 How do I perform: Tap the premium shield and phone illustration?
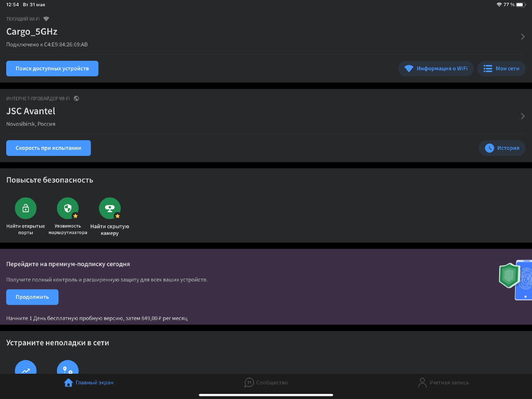pos(515,279)
